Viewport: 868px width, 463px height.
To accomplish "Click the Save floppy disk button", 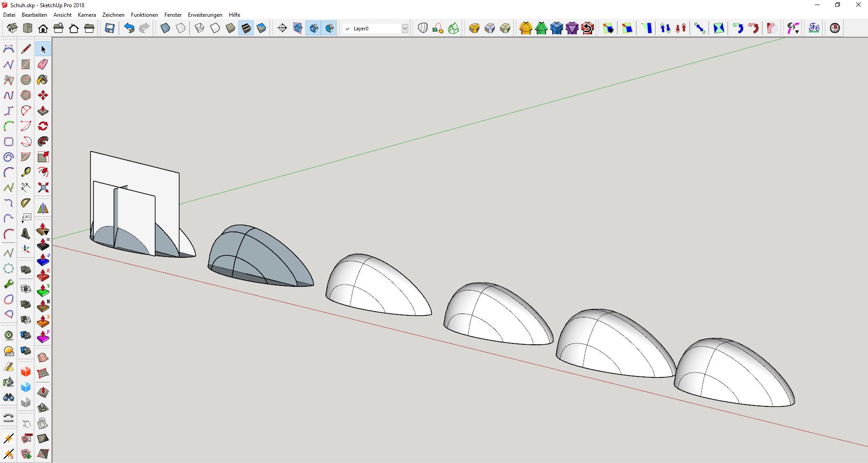I will [x=110, y=29].
